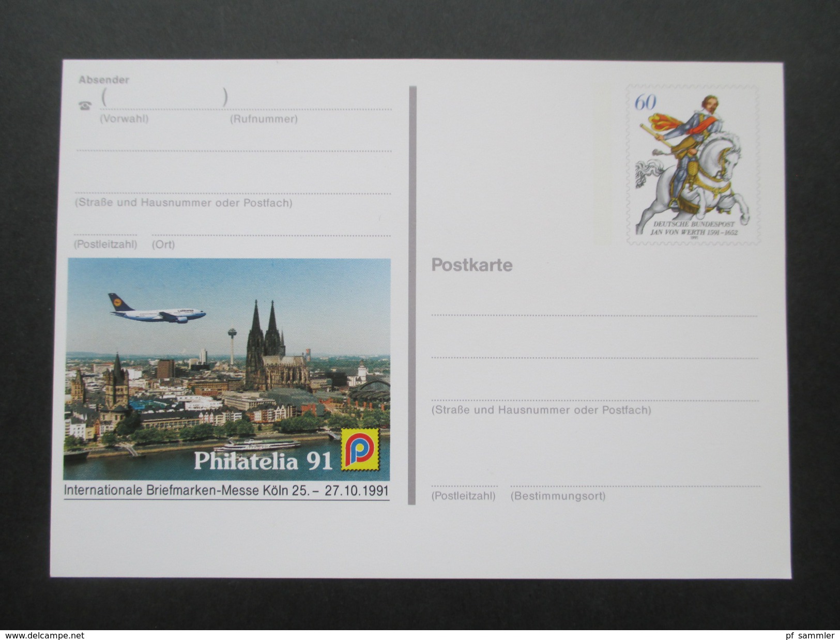Click the telephone symbol beside Vorwahl line
Image resolution: width=840 pixels, height=640 pixels.
coord(85,105)
